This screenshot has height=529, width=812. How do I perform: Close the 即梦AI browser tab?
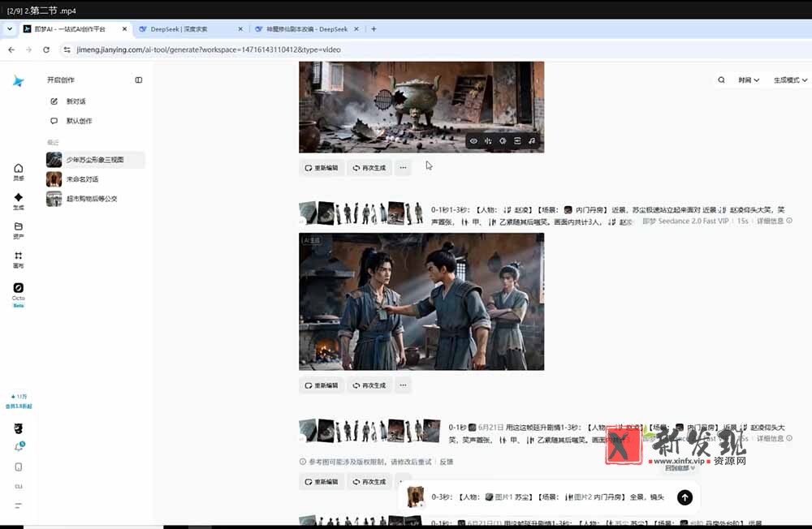click(124, 29)
